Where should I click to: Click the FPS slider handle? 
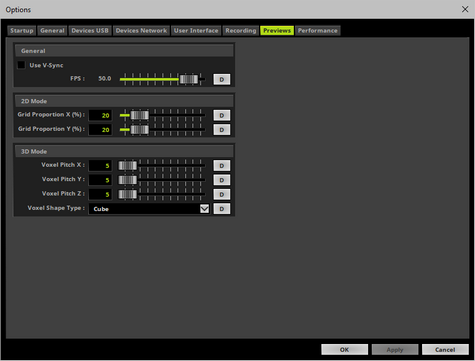[x=189, y=79]
